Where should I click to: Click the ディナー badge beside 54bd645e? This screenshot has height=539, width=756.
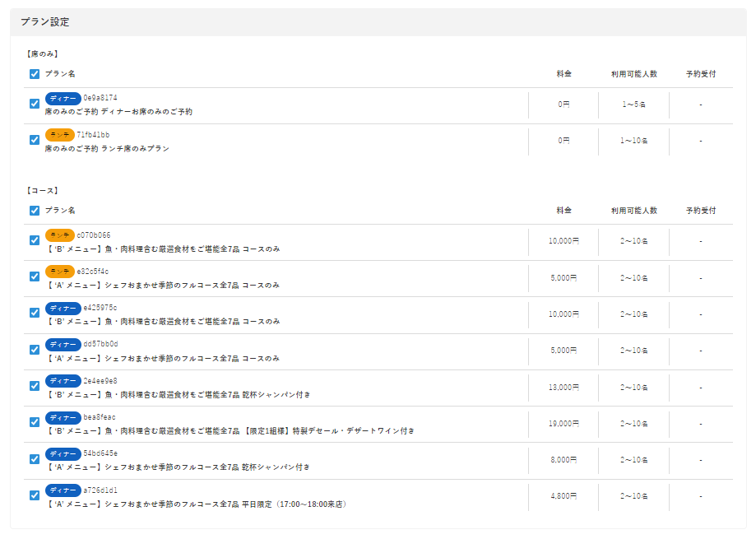(x=63, y=453)
